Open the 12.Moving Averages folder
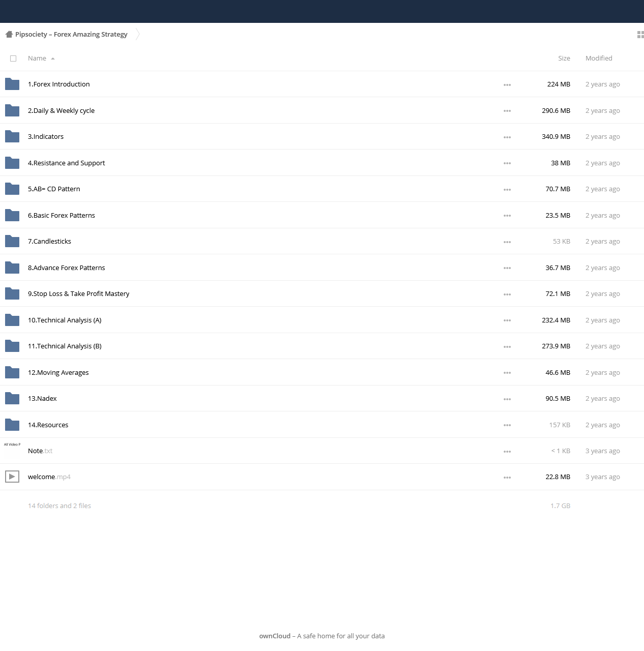 tap(58, 373)
